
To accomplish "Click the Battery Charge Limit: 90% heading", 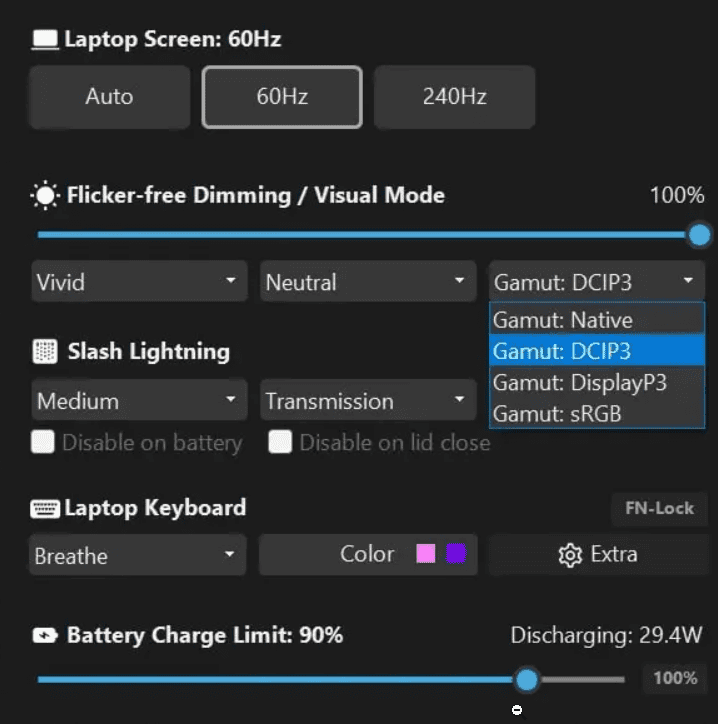I will 205,635.
